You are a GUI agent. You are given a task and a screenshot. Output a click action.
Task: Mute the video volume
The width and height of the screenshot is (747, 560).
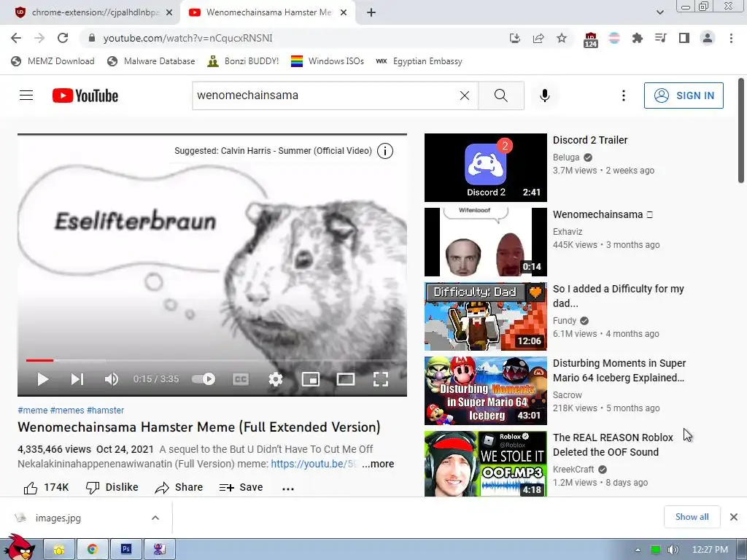112,379
